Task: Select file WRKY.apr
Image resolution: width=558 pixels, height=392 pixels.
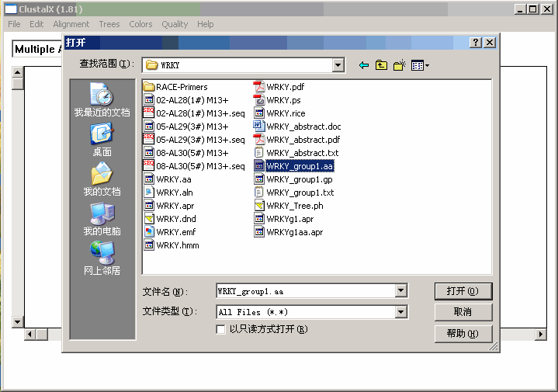Action: (169, 206)
